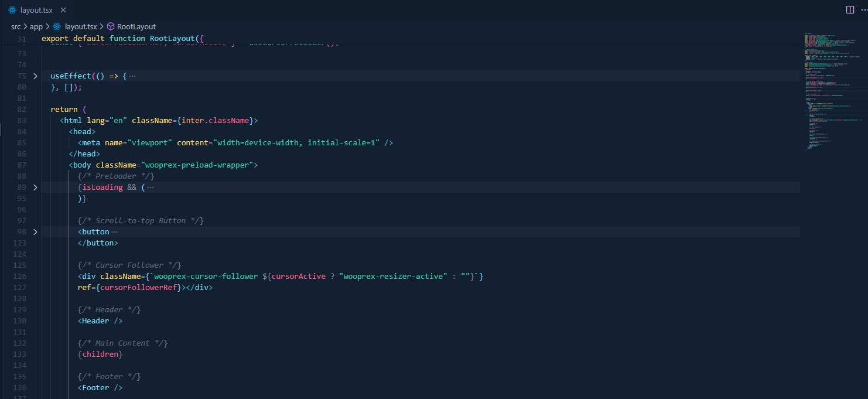Click the vertical scrollbar track
Screen dimensions: 868x399
pos(866,234)
